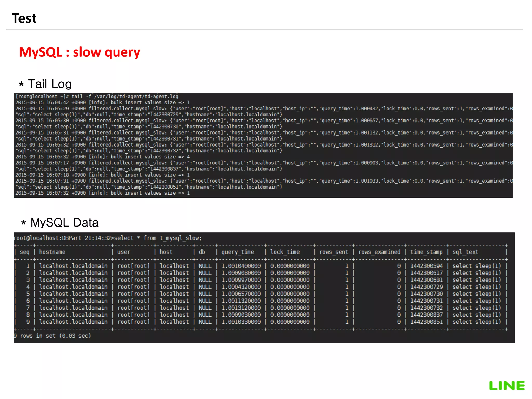Image resolution: width=532 pixels, height=399 pixels.
Task: Click time_stamp value 1442300851 in table
Action: pos(427,322)
